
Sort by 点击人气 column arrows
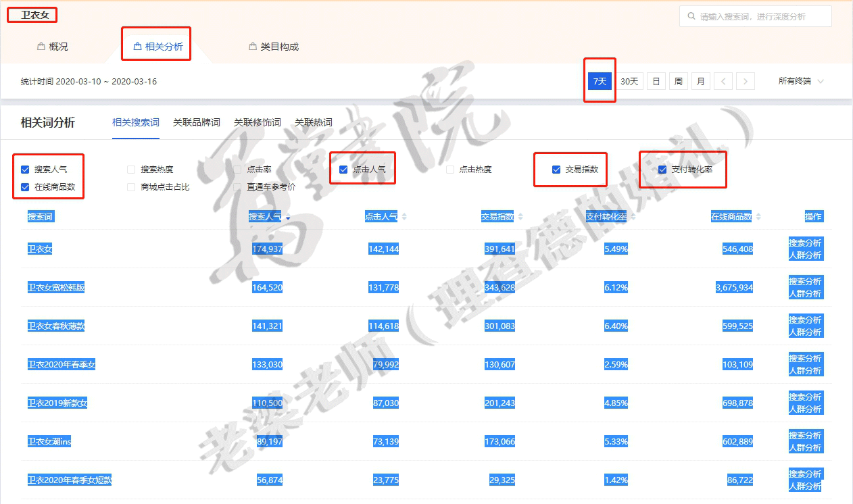(x=404, y=217)
